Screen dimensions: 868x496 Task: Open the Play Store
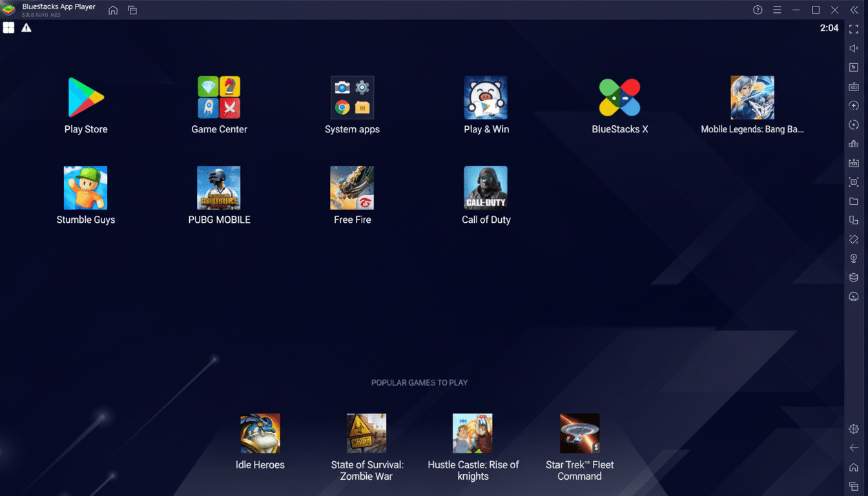[x=85, y=97]
